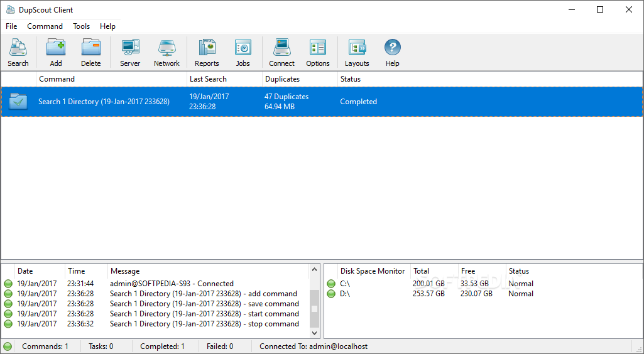Screen dimensions: 644x354
Task: Open the Help menu
Action: [107, 26]
